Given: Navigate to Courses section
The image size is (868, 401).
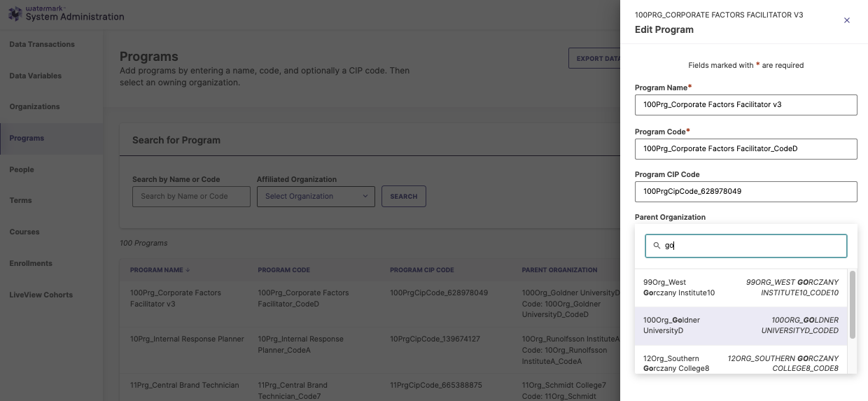Looking at the screenshot, I should pyautogui.click(x=52, y=232).
